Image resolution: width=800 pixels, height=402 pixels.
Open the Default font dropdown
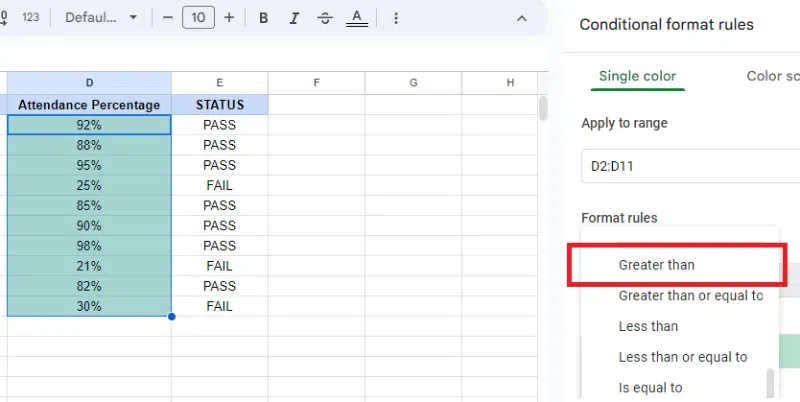101,18
